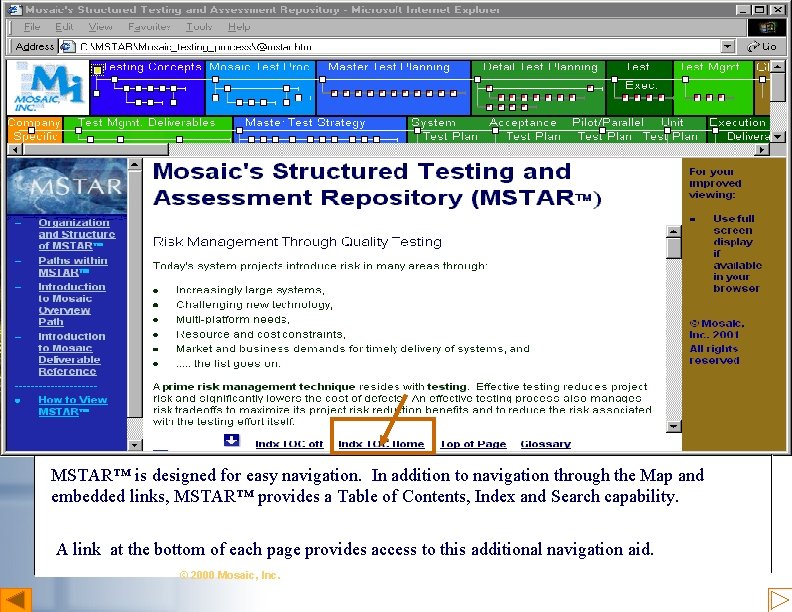Open Introduction to Mosaic Overview Path link
Image resolution: width=792 pixels, height=612 pixels.
tap(71, 304)
